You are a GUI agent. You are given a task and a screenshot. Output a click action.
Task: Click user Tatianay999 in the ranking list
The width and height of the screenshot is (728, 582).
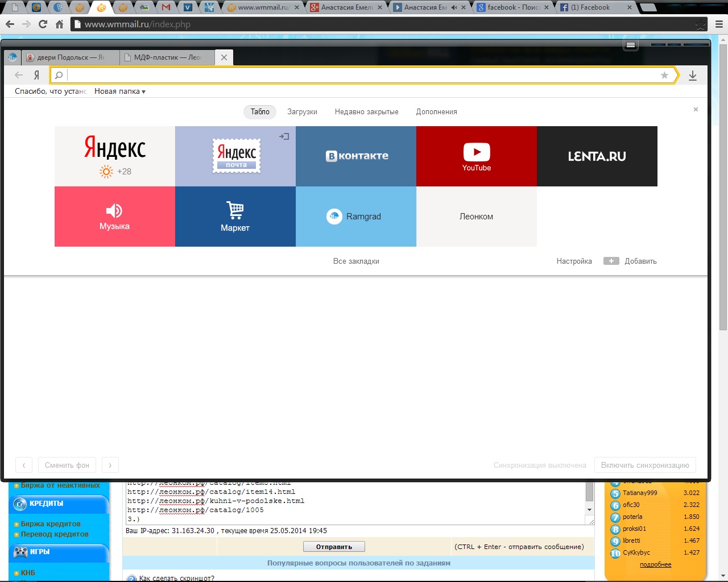click(x=640, y=493)
